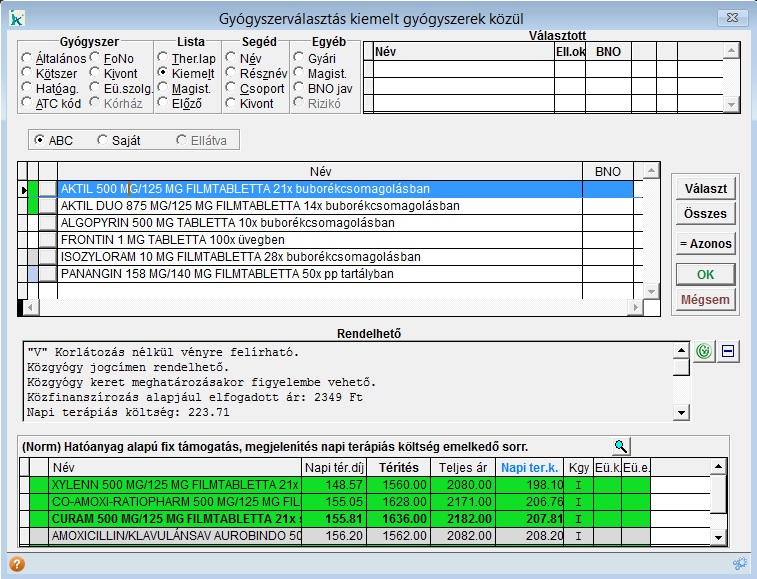The image size is (757, 579).
Task: Click up arrow of Rendelhető text scrollbar
Action: (681, 350)
